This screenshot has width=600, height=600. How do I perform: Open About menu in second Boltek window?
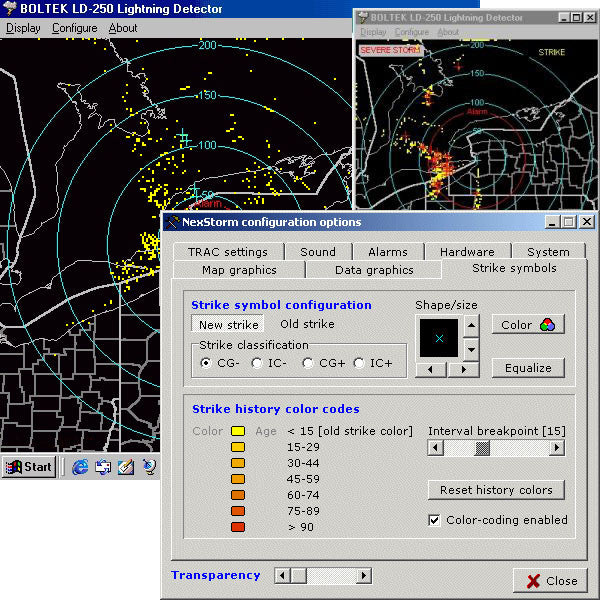pos(448,32)
